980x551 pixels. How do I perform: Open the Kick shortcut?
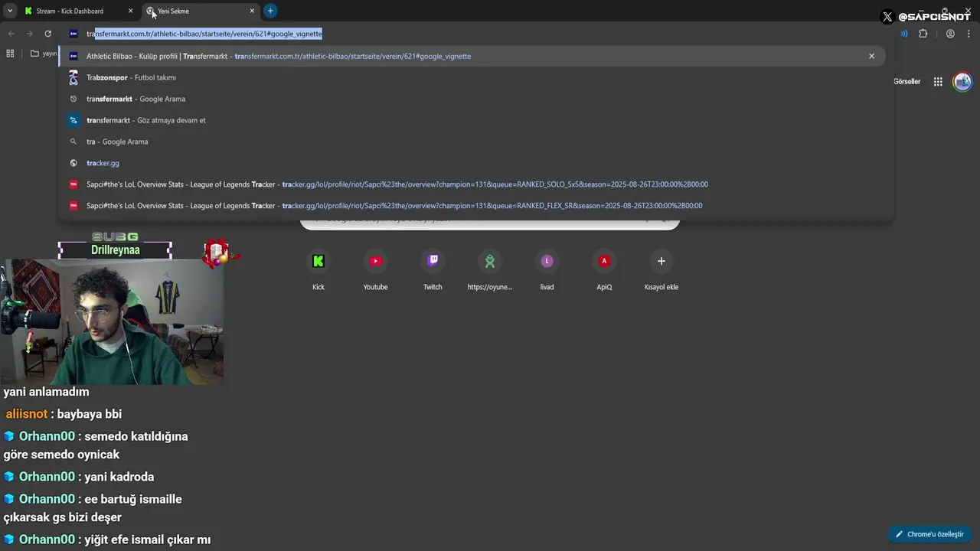coord(318,271)
